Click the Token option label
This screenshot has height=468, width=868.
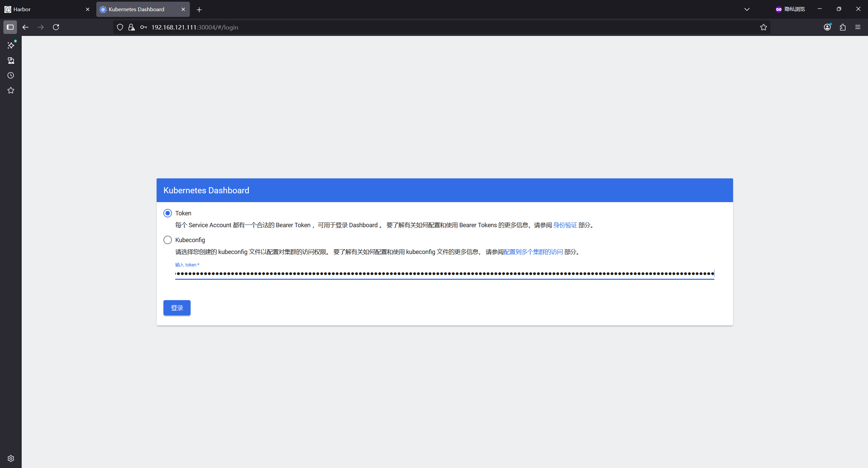(x=183, y=213)
